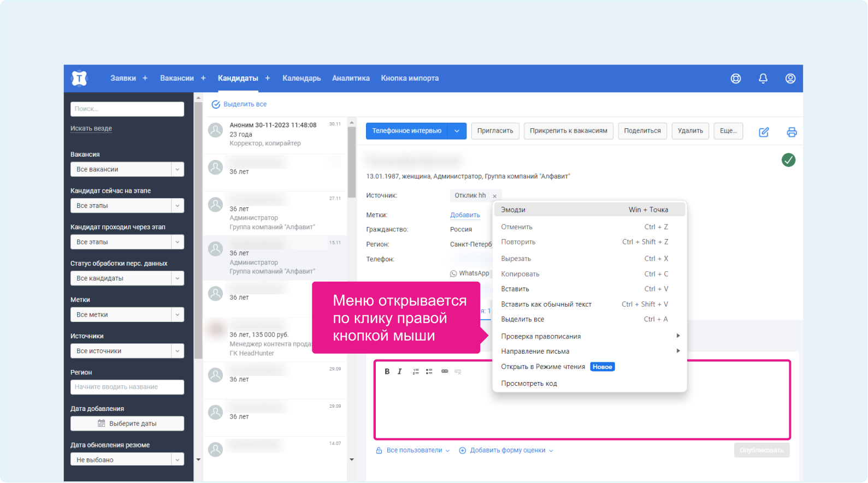Select Отменить from the context menu

click(589, 227)
